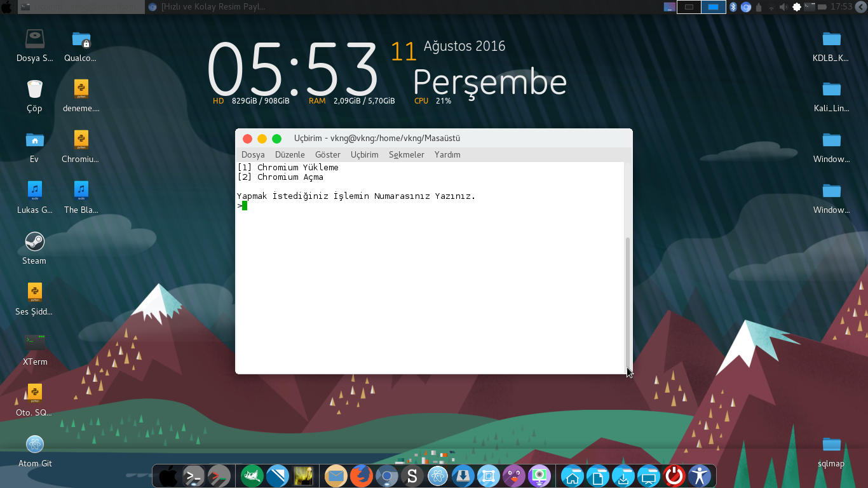Open the download manager dock icon
Image resolution: width=868 pixels, height=488 pixels.
click(463, 475)
